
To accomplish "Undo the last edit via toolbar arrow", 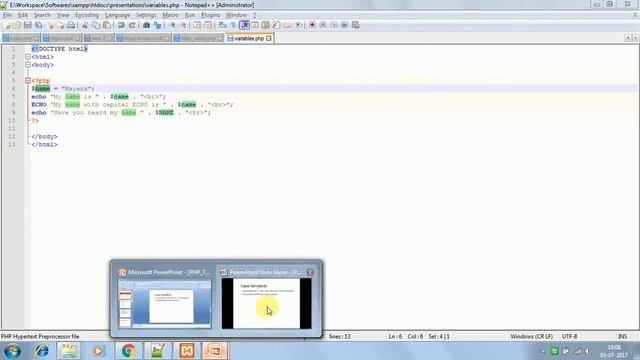I will [x=121, y=25].
